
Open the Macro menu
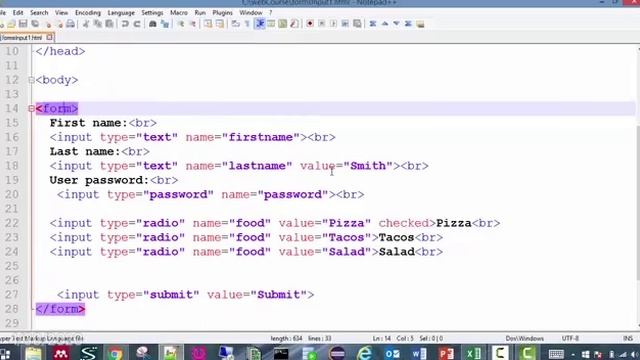click(179, 13)
